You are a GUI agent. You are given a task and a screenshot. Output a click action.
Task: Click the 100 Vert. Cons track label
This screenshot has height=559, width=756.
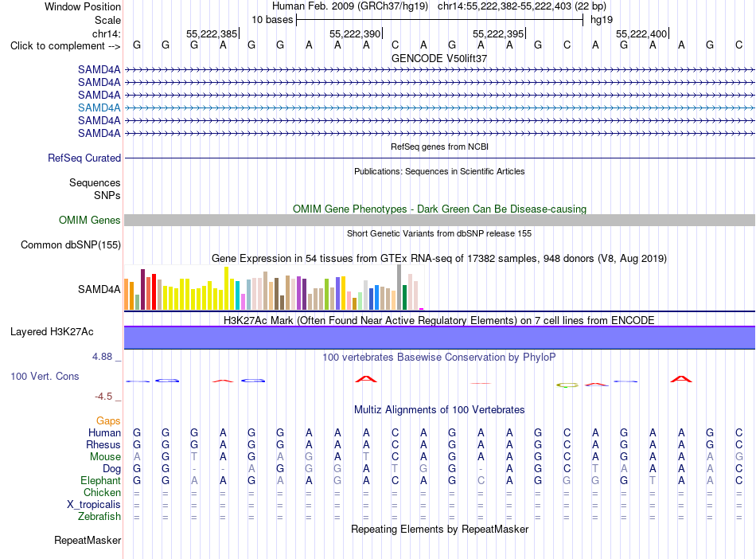click(45, 376)
